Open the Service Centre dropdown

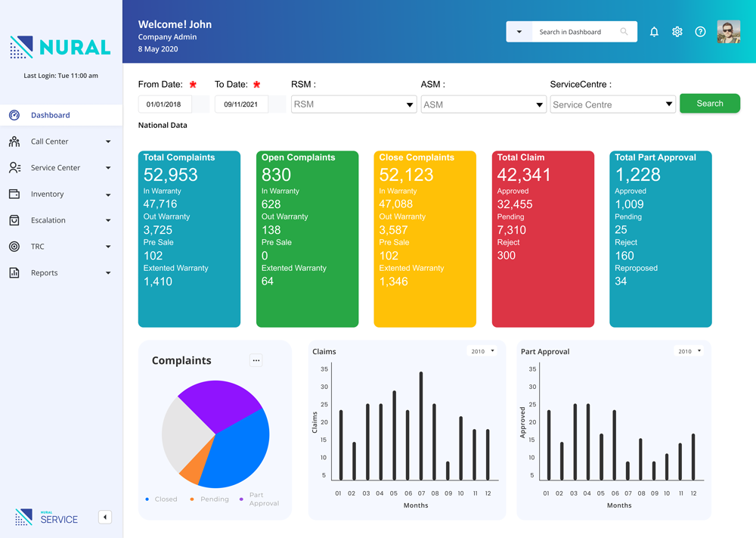(x=668, y=104)
